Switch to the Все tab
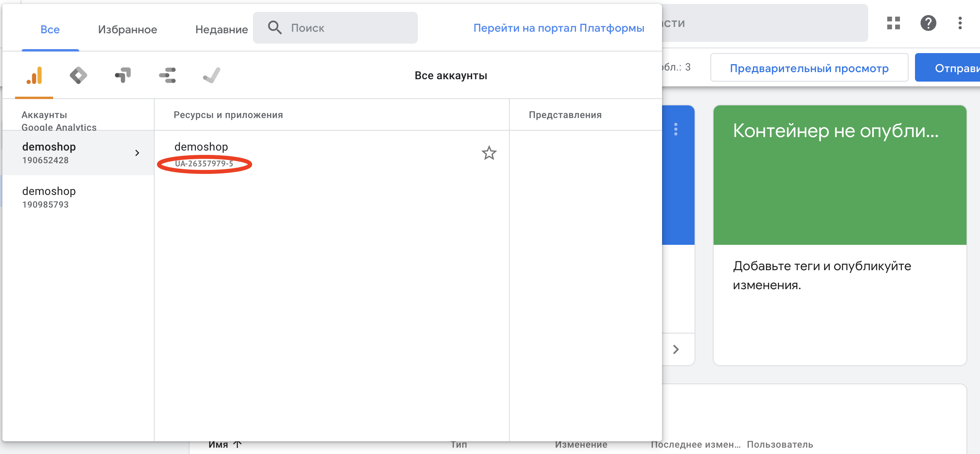This screenshot has height=454, width=980. (x=50, y=29)
